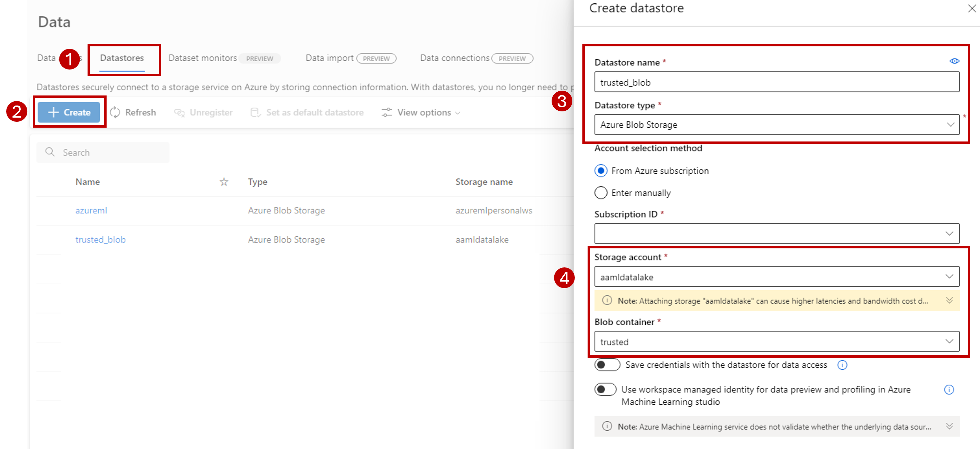Enter text in datastore search field
The width and height of the screenshot is (980, 449).
click(103, 152)
